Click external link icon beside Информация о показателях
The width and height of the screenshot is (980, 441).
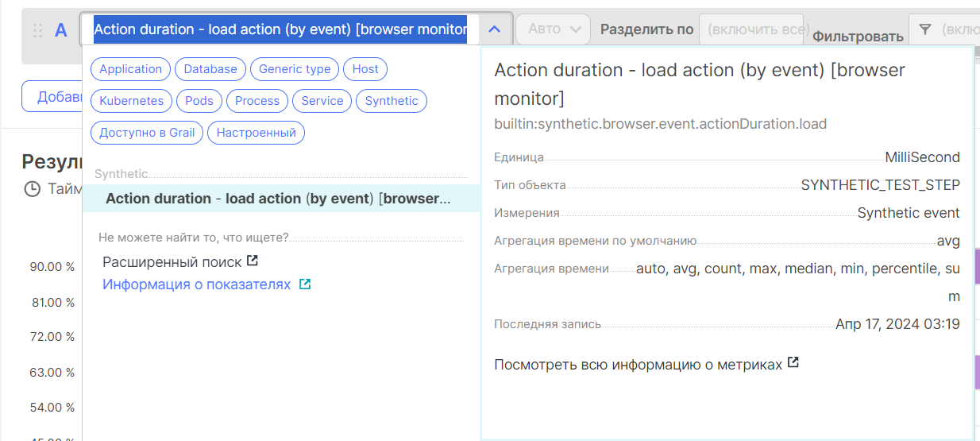(305, 284)
